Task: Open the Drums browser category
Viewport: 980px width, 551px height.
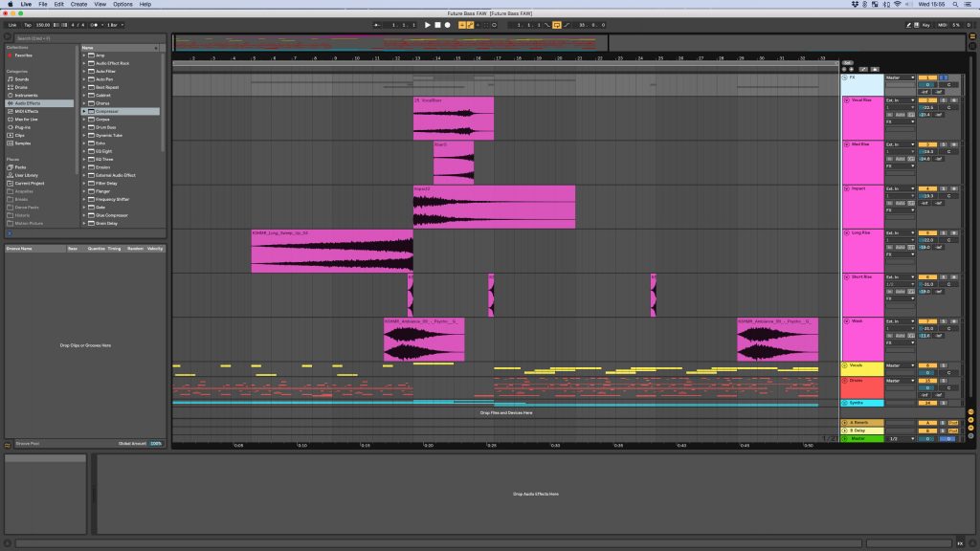Action: tap(21, 87)
